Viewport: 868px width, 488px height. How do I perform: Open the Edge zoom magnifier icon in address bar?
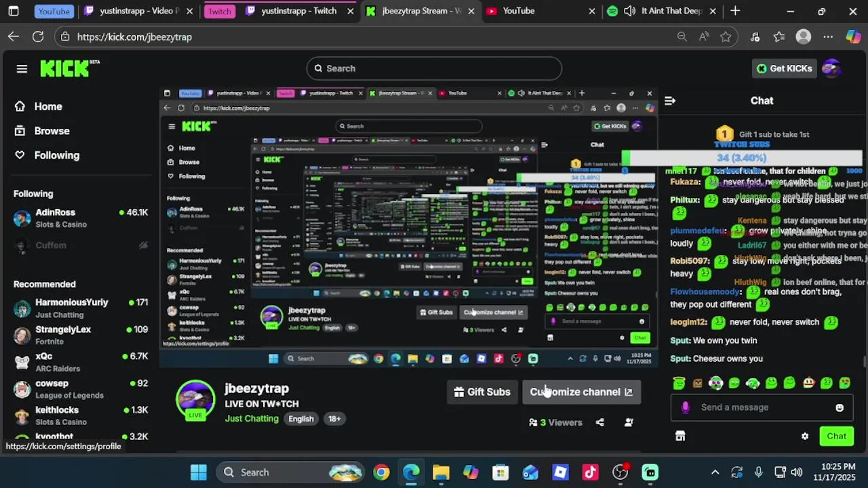682,37
